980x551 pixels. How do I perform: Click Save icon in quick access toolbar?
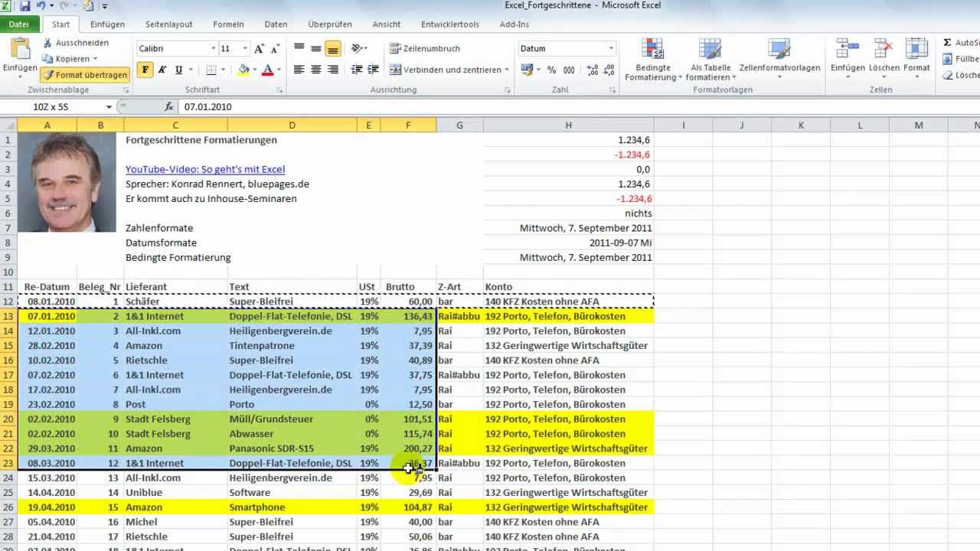25,6
